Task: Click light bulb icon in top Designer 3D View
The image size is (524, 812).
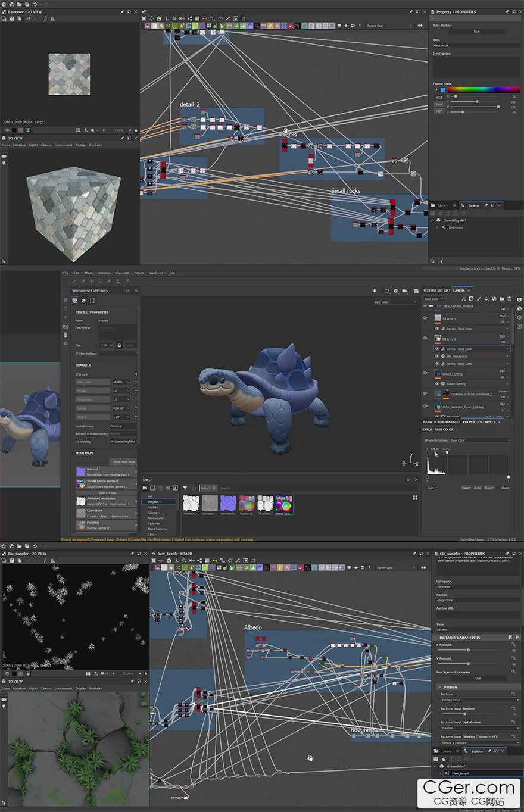Action: [4, 163]
